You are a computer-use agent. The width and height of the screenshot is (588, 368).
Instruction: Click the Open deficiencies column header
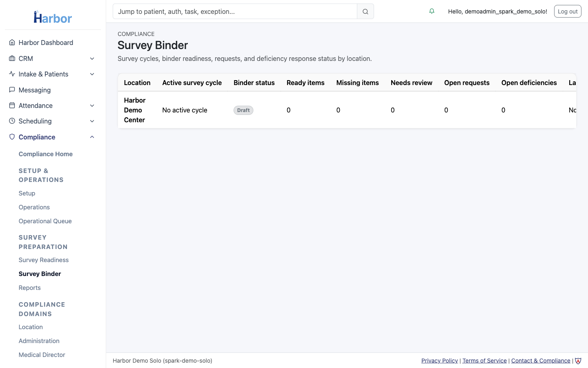tap(529, 83)
